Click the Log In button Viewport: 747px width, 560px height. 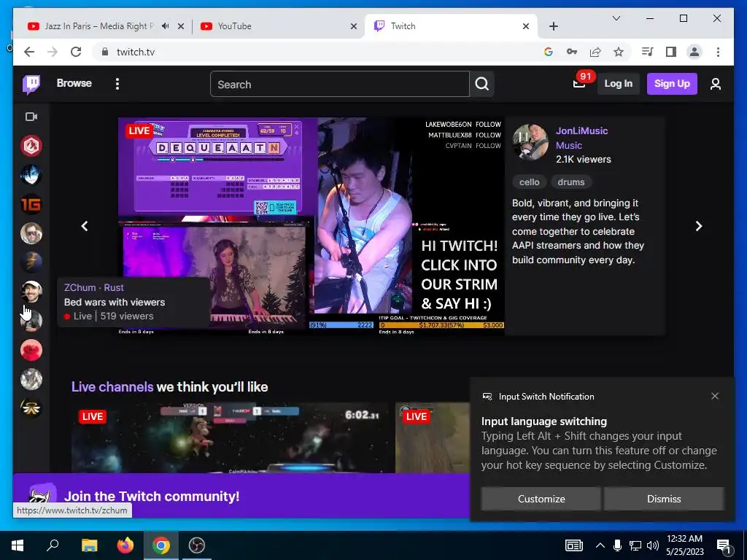(618, 84)
